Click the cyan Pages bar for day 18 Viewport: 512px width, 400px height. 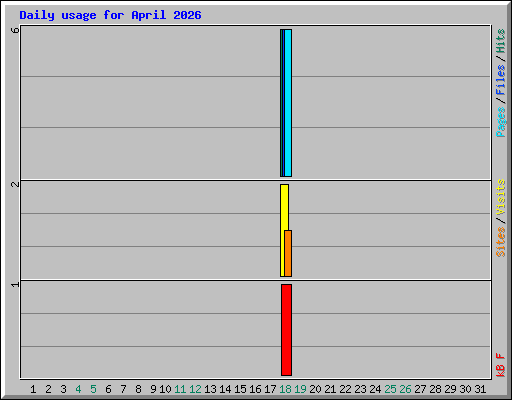tap(288, 103)
